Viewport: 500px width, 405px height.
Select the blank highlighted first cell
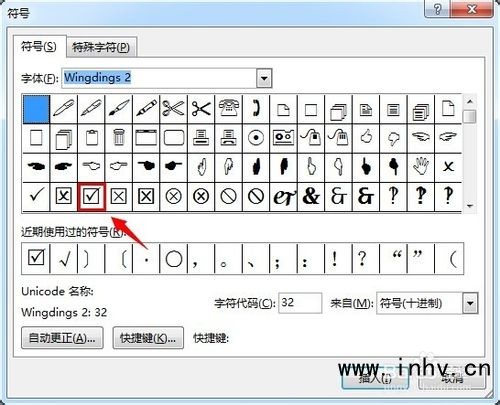tap(36, 109)
